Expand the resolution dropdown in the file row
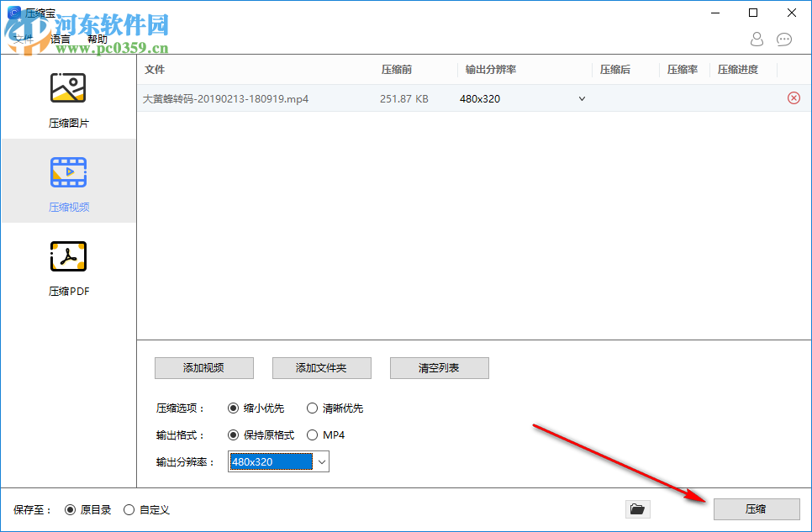This screenshot has height=532, width=812. pos(581,98)
